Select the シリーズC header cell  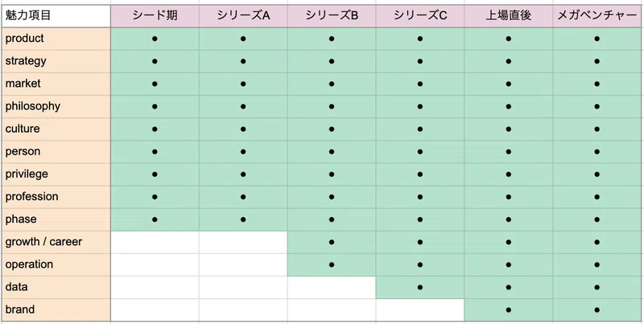click(419, 16)
